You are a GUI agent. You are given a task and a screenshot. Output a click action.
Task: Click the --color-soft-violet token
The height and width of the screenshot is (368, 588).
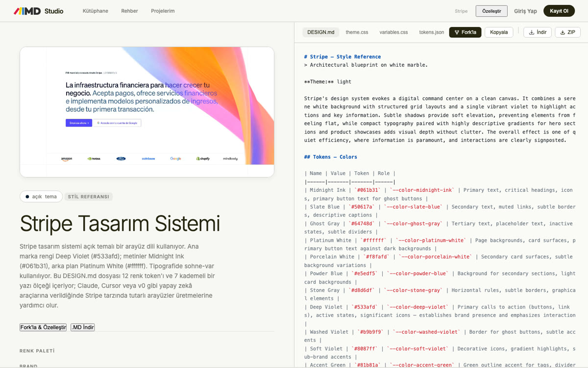418,349
